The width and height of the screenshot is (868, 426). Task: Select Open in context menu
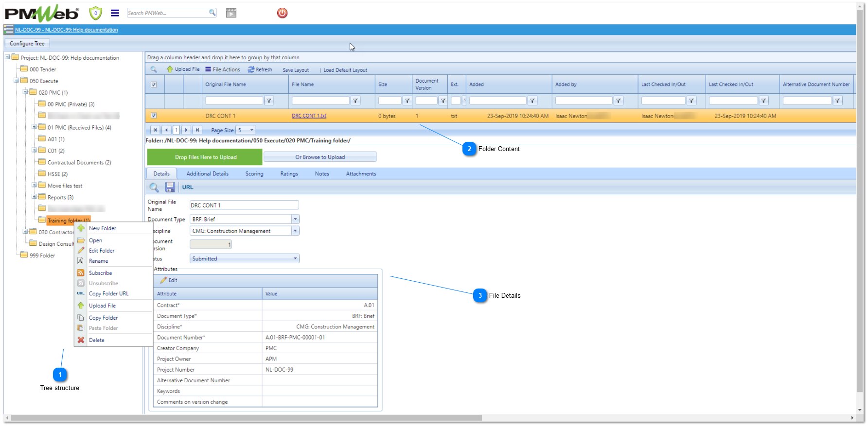(x=95, y=240)
